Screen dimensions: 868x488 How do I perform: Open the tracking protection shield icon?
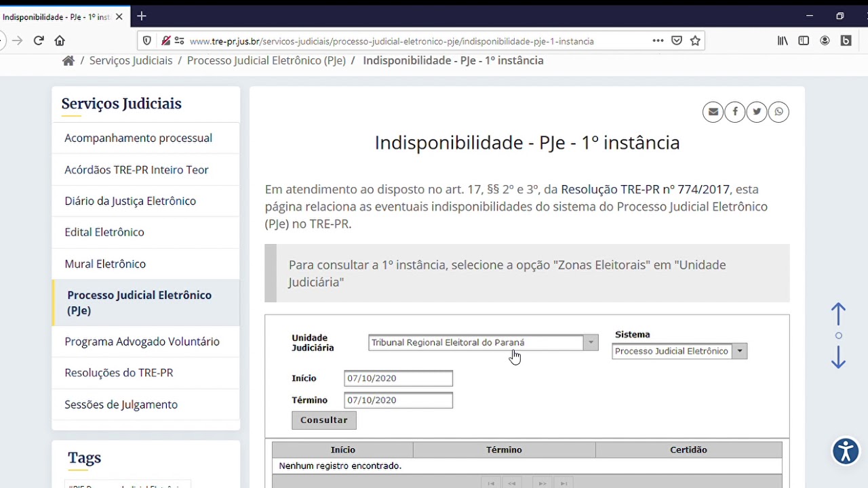coord(146,41)
